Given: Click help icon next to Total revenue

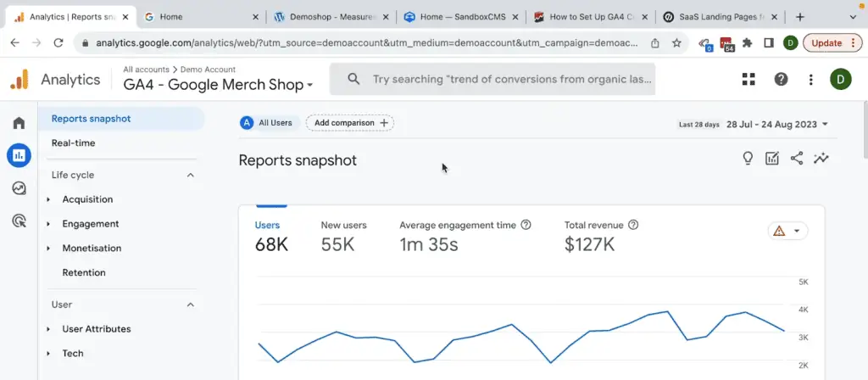Looking at the screenshot, I should 633,225.
